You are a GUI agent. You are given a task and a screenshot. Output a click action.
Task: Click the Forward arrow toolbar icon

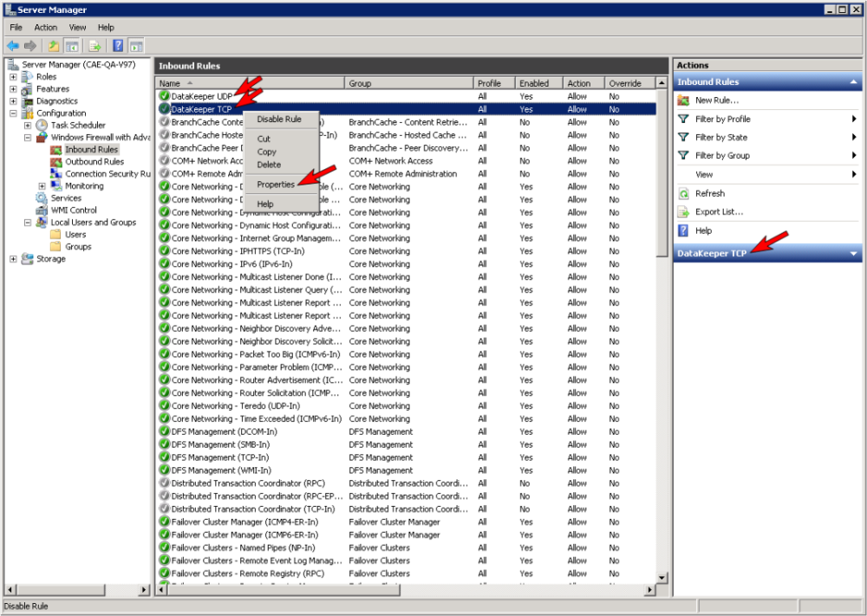(x=30, y=46)
